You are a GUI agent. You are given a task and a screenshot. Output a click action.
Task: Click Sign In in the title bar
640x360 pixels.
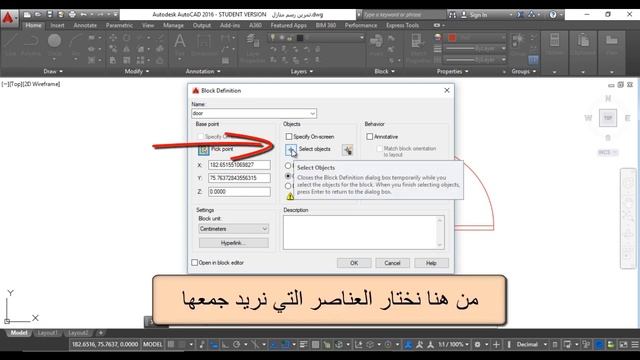pos(478,15)
